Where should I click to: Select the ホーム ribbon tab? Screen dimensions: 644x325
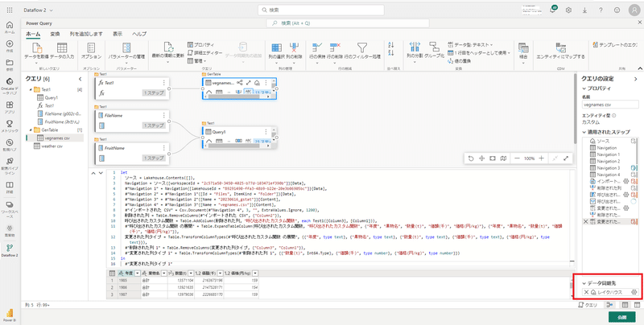pyautogui.click(x=33, y=34)
